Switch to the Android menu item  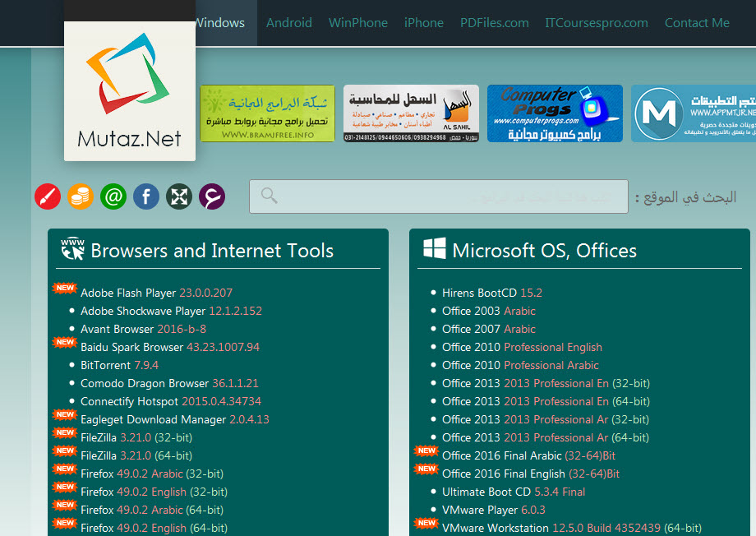pos(289,23)
